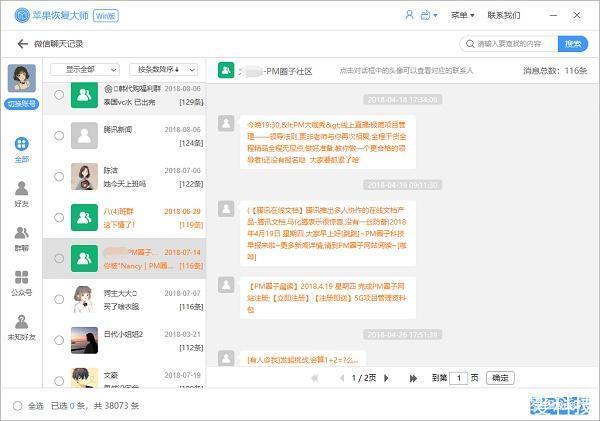Go to next message page

[386, 378]
